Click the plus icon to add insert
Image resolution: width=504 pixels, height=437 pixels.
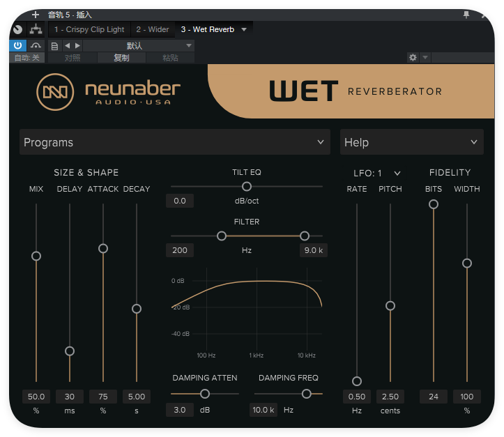tap(36, 15)
